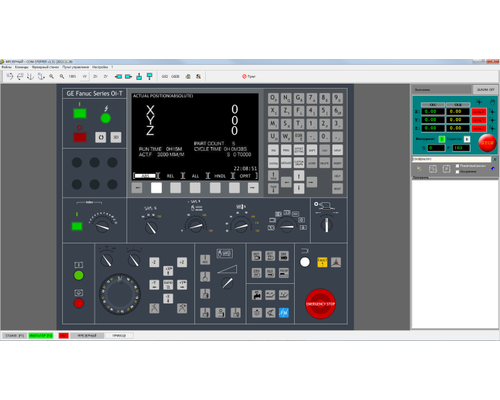Click the number 9 key on keypad
500x400 pixels.
[x=337, y=98]
